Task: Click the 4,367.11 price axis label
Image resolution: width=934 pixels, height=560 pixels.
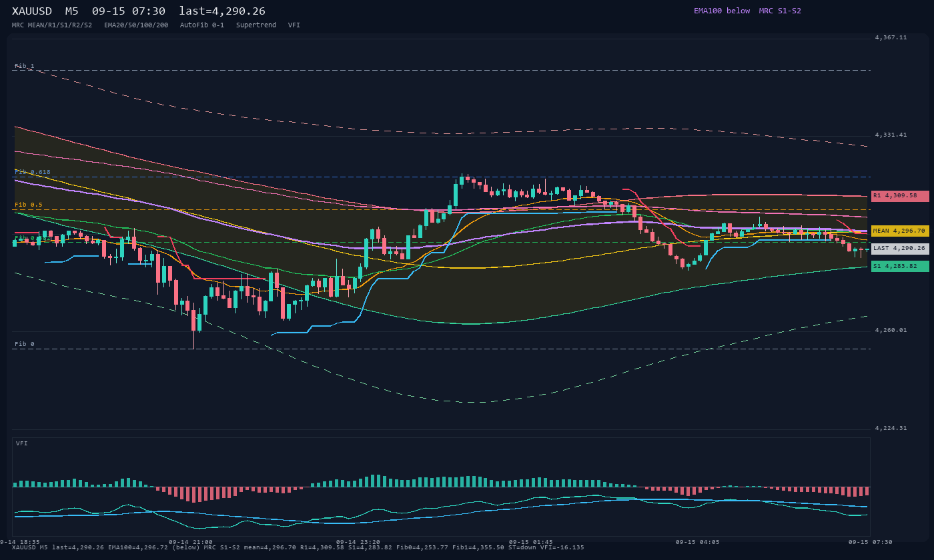Action: point(891,37)
